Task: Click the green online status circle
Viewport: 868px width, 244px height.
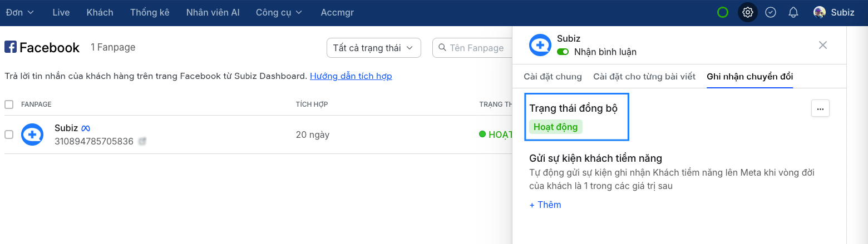Action: click(x=723, y=12)
